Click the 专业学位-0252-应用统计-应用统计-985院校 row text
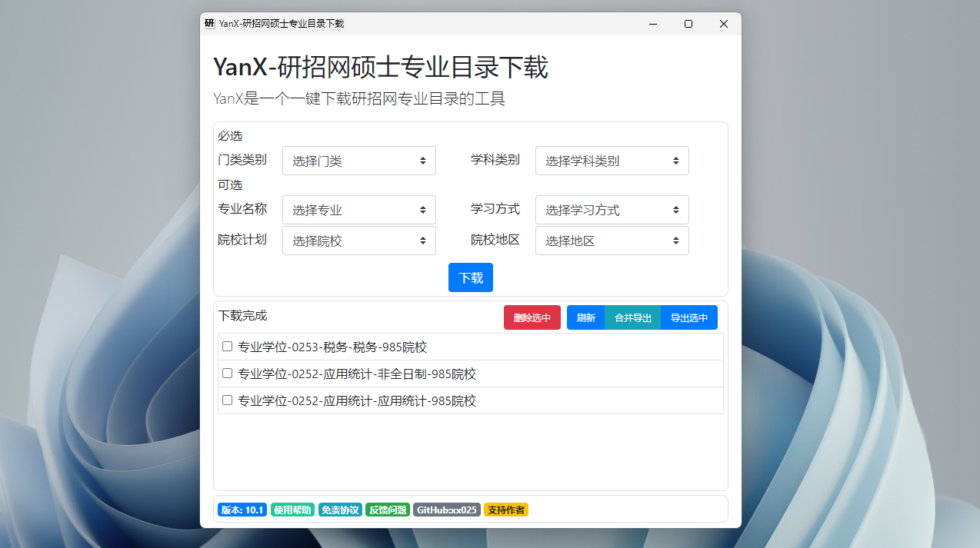Screen dimensions: 980x548 click(x=357, y=401)
